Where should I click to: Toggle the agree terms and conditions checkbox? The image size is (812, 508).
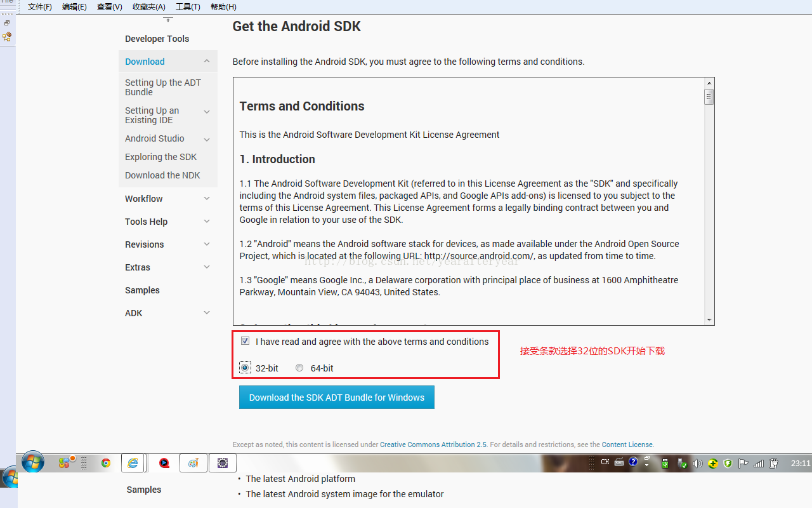pyautogui.click(x=245, y=341)
